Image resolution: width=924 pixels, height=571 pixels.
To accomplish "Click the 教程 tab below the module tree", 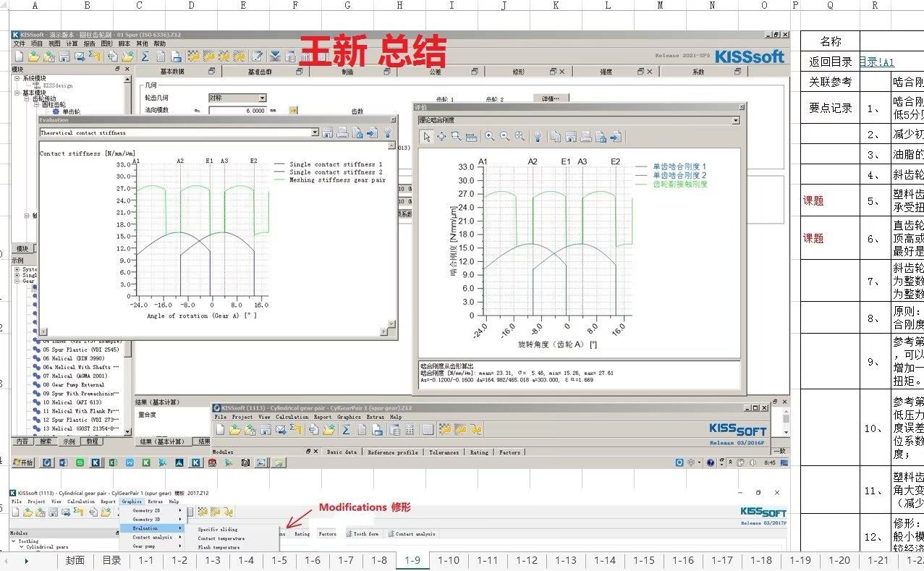I will [92, 441].
